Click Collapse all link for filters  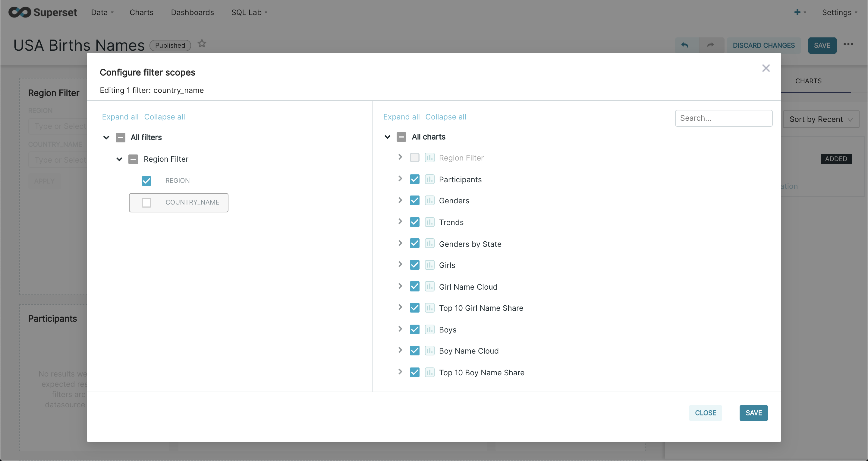point(165,117)
